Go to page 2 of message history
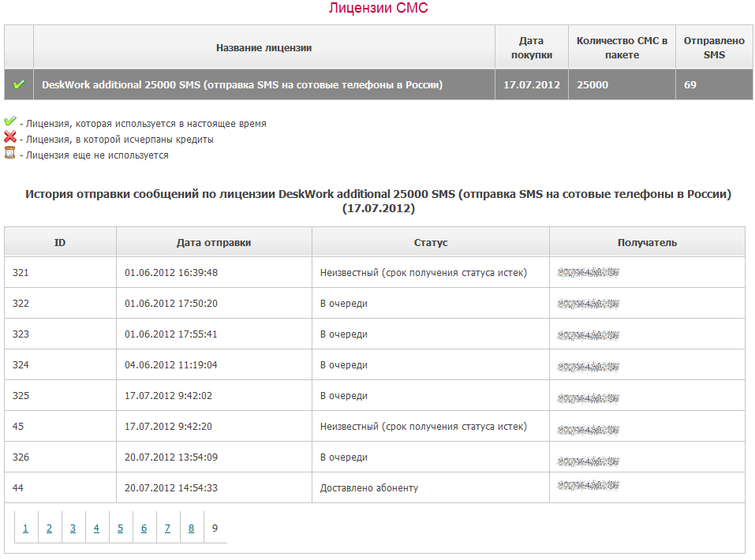The height and width of the screenshot is (560, 755). (49, 528)
